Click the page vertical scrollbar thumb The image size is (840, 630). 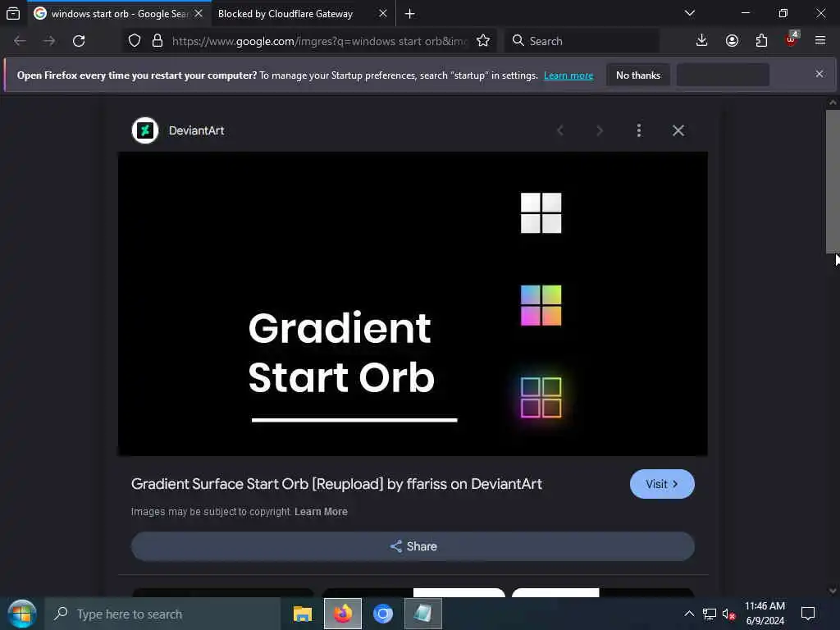click(x=833, y=181)
